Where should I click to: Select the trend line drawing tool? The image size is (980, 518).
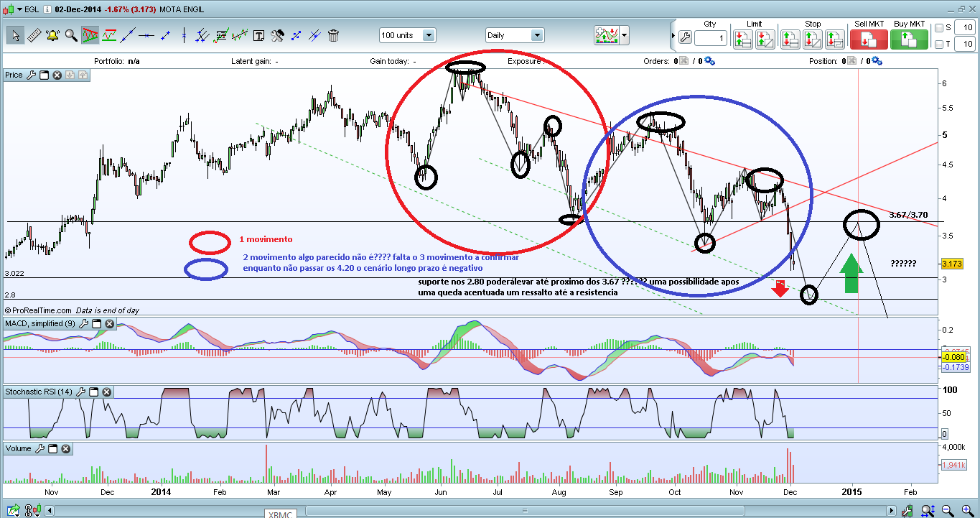[129, 35]
